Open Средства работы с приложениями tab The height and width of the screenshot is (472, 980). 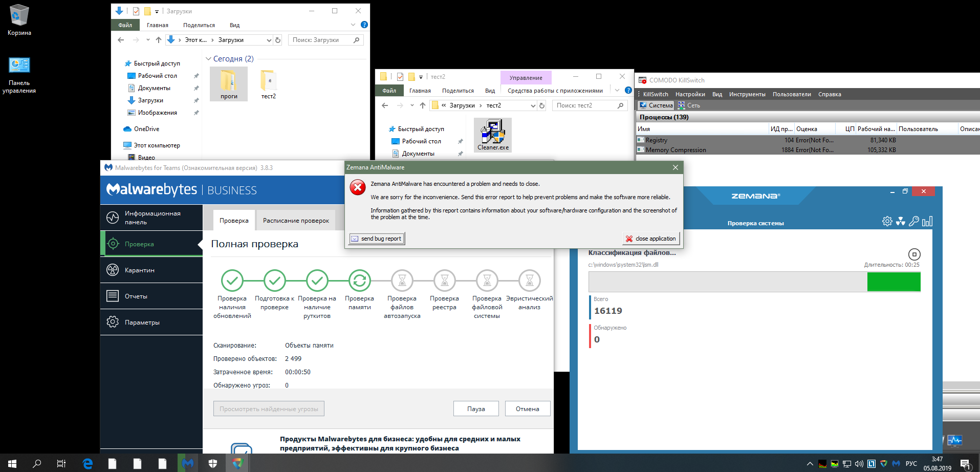555,91
